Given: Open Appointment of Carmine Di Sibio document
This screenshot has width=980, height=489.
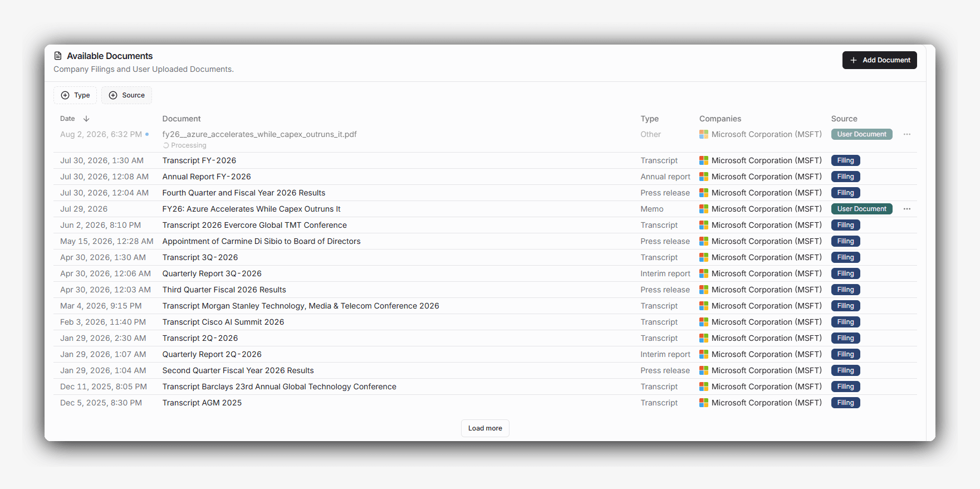Looking at the screenshot, I should pos(261,241).
